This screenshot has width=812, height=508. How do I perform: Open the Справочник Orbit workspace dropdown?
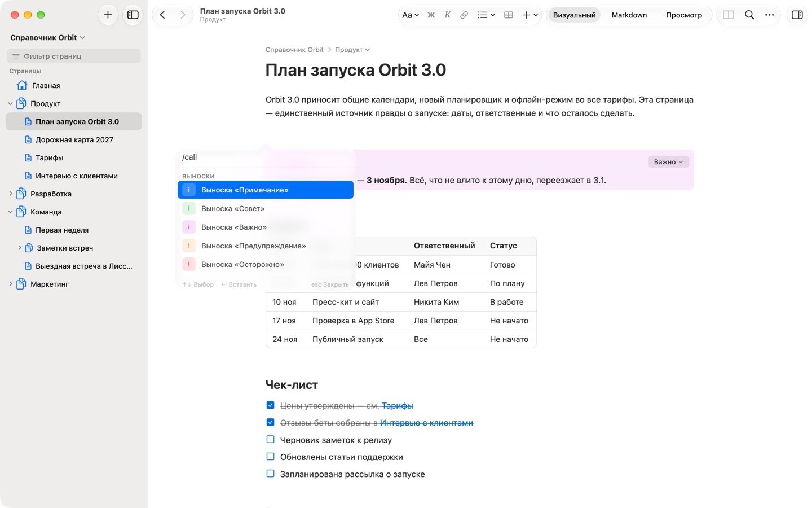click(48, 37)
